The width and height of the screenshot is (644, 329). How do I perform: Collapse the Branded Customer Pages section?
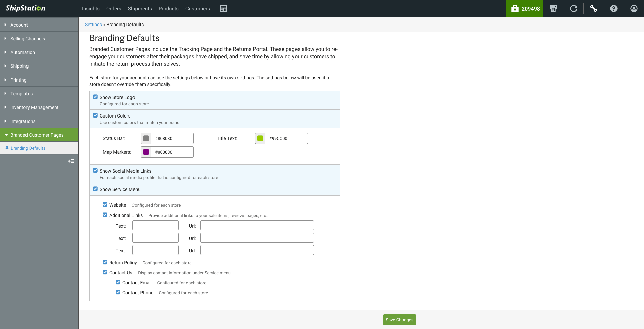[x=37, y=135]
